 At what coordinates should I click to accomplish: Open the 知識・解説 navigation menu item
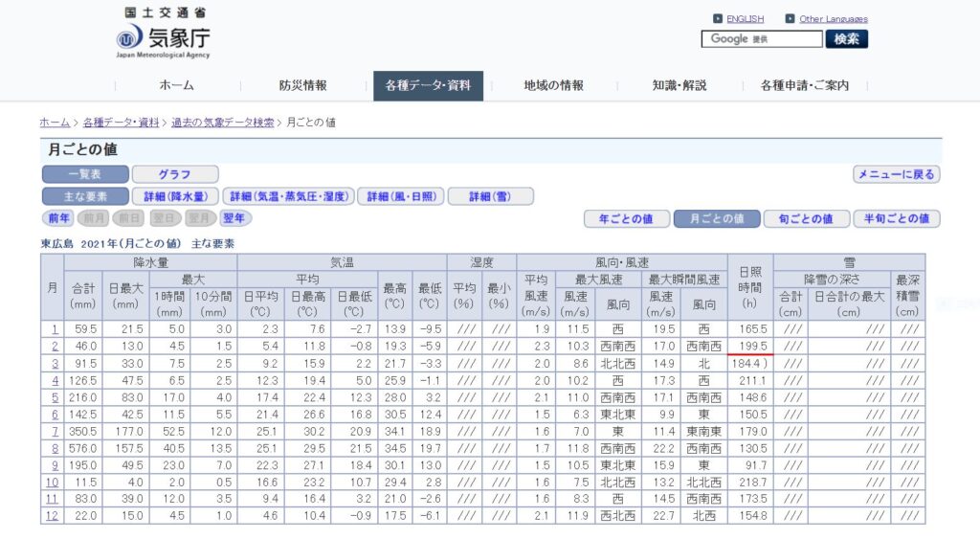[x=679, y=85]
